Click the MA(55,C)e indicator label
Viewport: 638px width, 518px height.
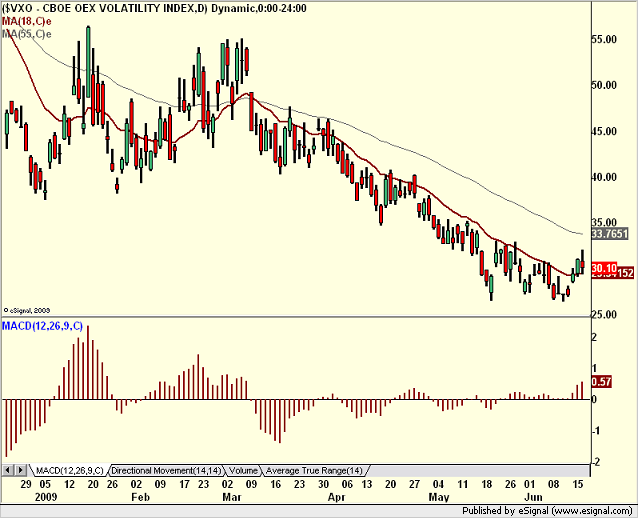pyautogui.click(x=27, y=34)
